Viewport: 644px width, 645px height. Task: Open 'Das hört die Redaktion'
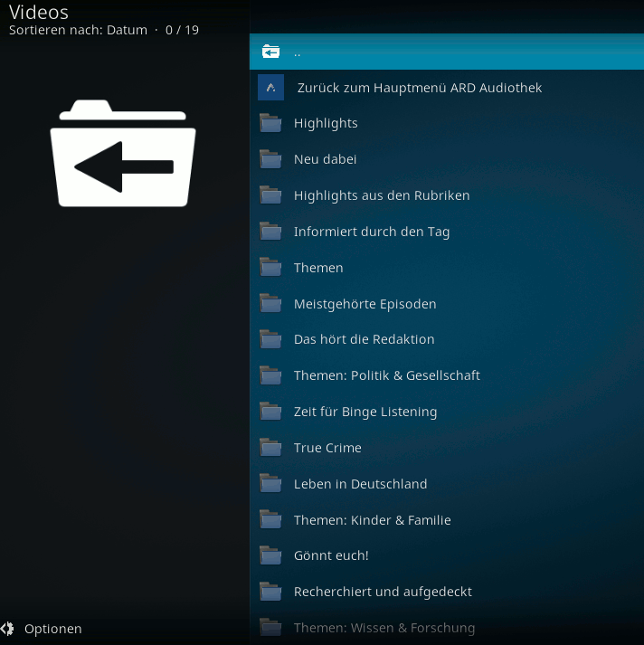(364, 339)
